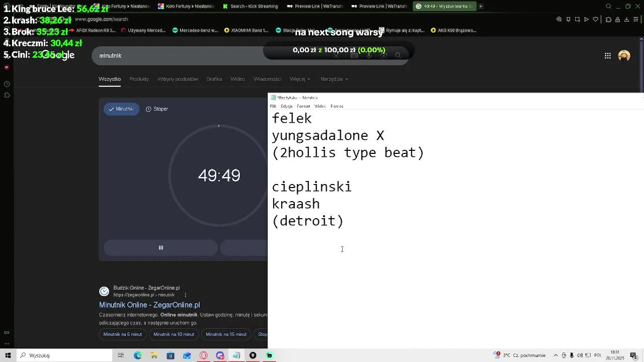Click Minutnik na 10 minut chip
644x362 pixels.
174,334
